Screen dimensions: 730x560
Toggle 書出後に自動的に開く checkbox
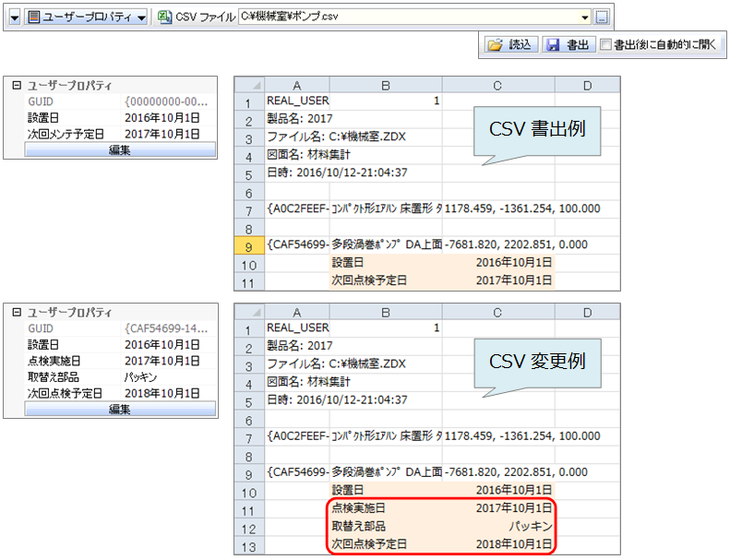(604, 44)
